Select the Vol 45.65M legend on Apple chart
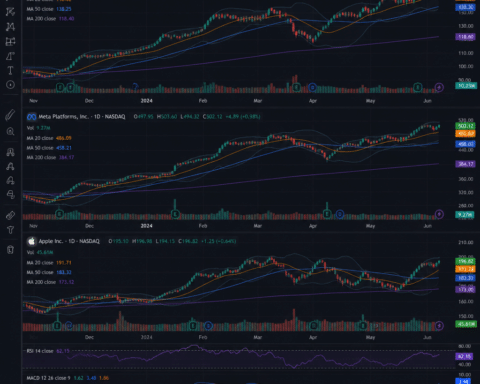This screenshot has height=384, width=480. click(39, 252)
